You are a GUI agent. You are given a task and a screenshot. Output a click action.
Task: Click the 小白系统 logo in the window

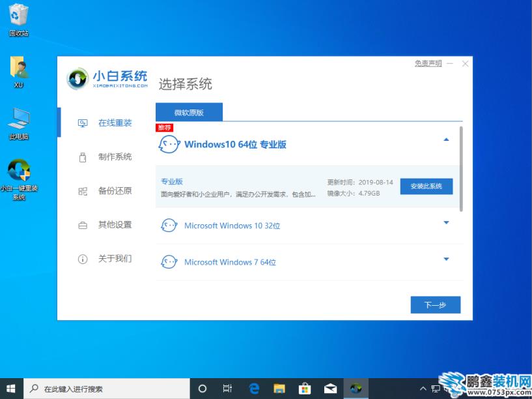tap(107, 79)
